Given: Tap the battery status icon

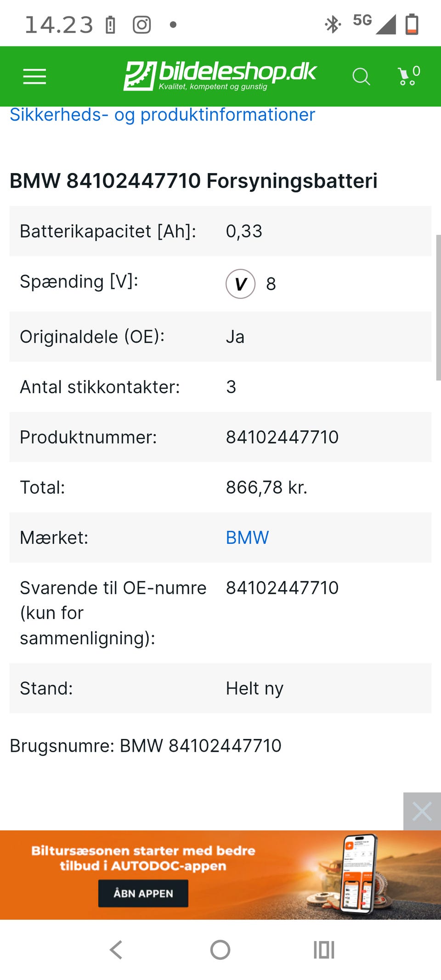Looking at the screenshot, I should pos(412,24).
